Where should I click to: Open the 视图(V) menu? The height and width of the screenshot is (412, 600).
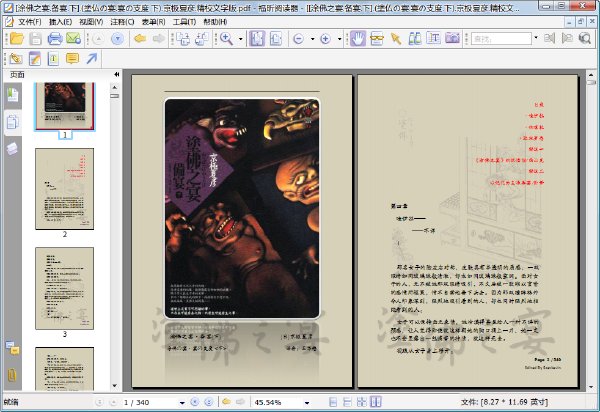[x=91, y=22]
